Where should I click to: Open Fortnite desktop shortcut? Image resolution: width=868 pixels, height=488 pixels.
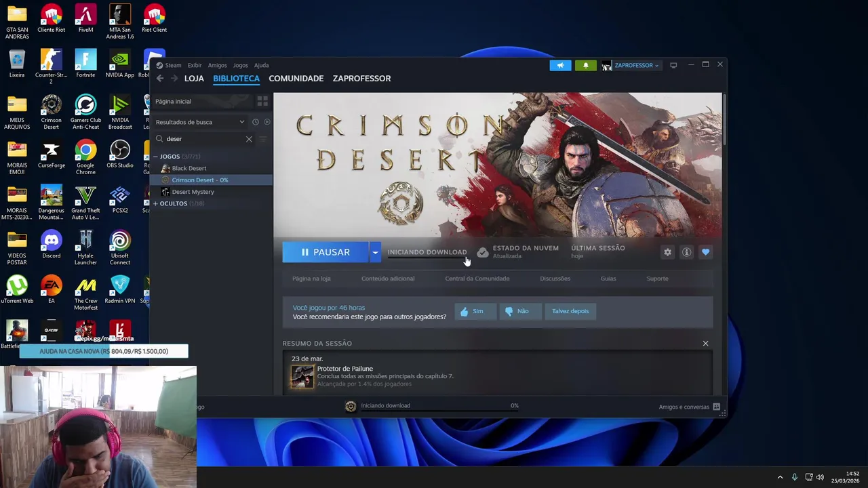(85, 64)
